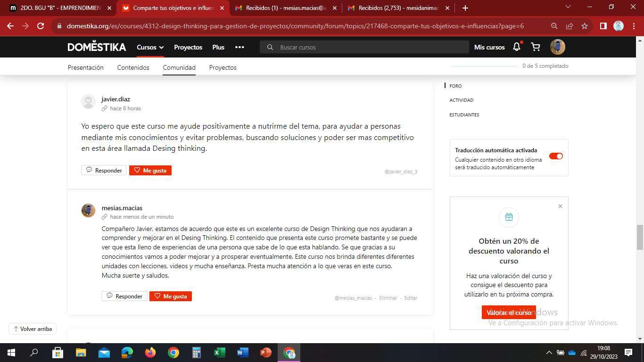The image size is (644, 362).
Task: Click the three-dots more menu icon
Action: 239,47
